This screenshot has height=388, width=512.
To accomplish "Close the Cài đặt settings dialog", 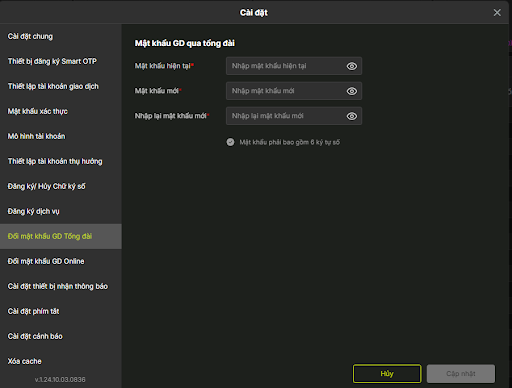I will pyautogui.click(x=497, y=13).
